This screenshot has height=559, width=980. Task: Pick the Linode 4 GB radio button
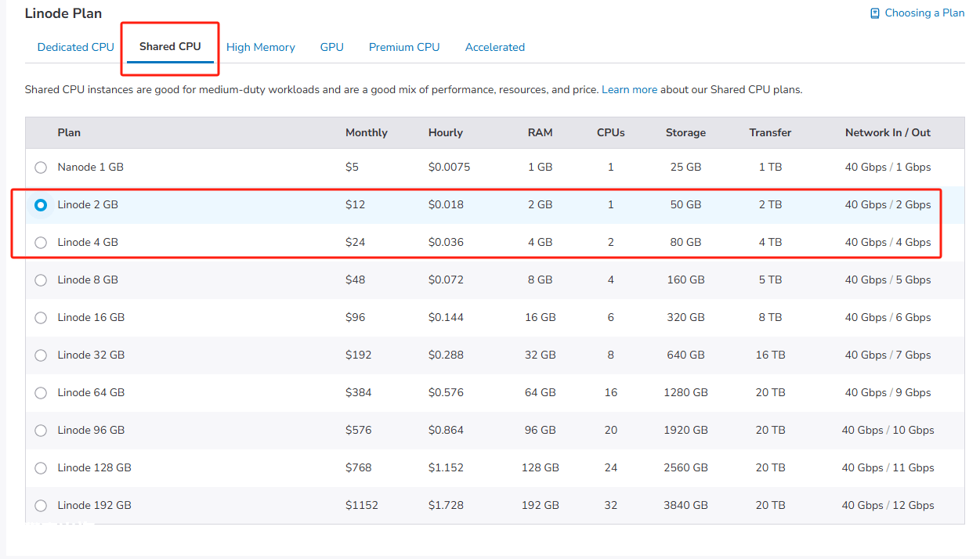tap(41, 243)
